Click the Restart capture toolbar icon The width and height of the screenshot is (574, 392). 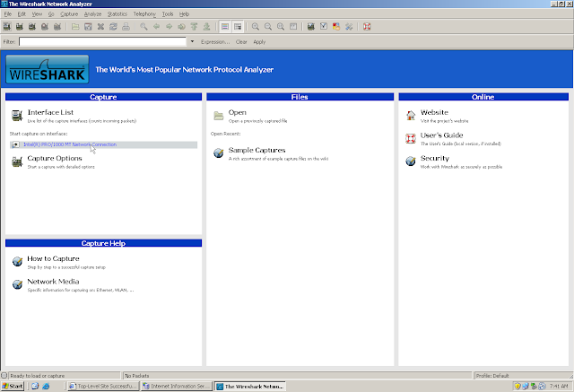(57, 27)
